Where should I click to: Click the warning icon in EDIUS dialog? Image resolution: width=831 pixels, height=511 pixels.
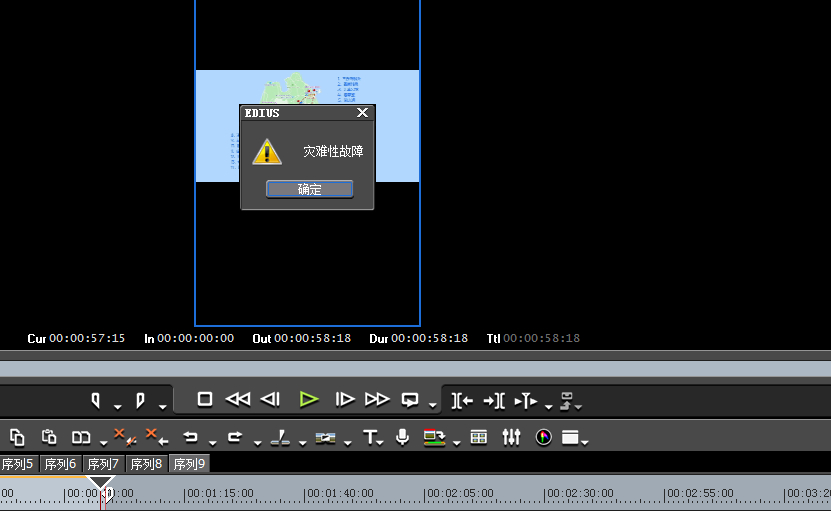[267, 152]
